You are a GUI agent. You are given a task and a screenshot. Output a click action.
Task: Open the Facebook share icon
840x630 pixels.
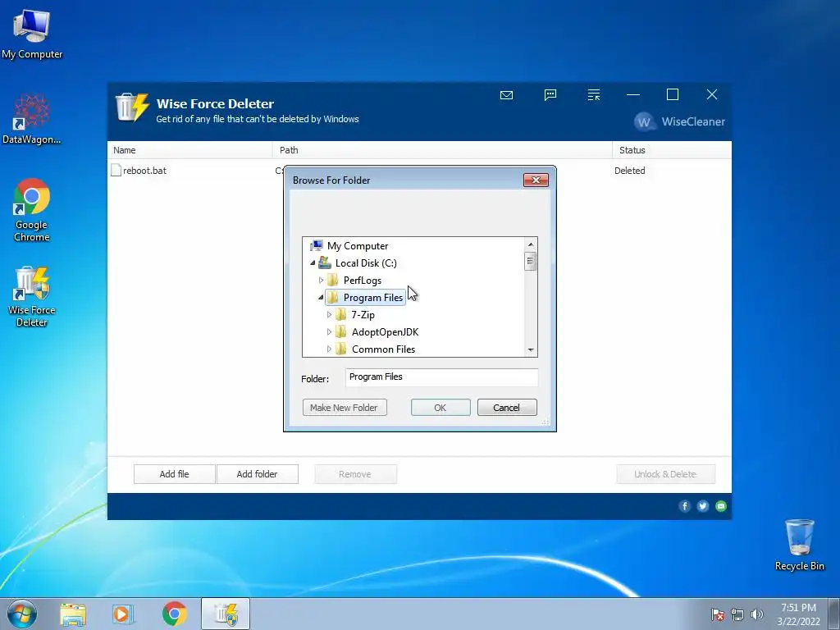pyautogui.click(x=685, y=506)
